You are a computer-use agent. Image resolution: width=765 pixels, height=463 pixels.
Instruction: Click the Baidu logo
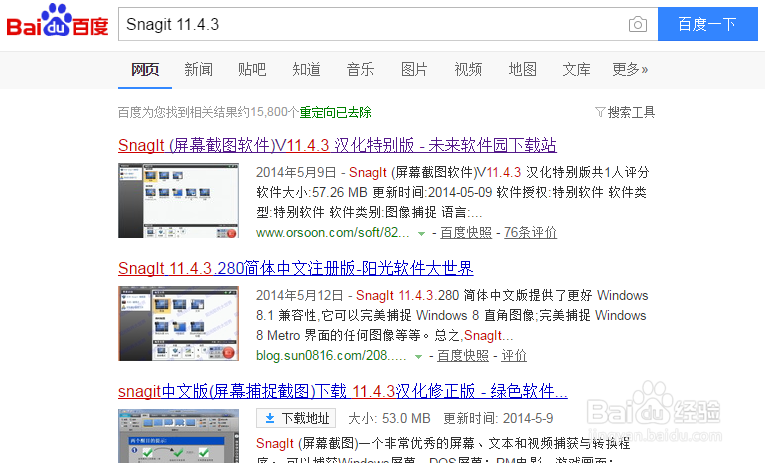coord(57,20)
